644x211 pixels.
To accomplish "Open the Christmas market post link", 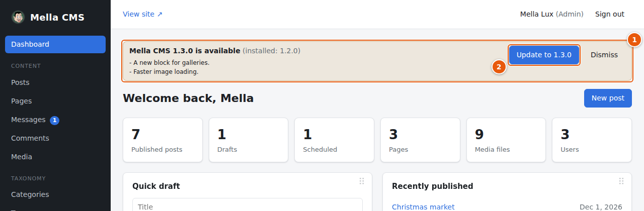I will coord(423,207).
